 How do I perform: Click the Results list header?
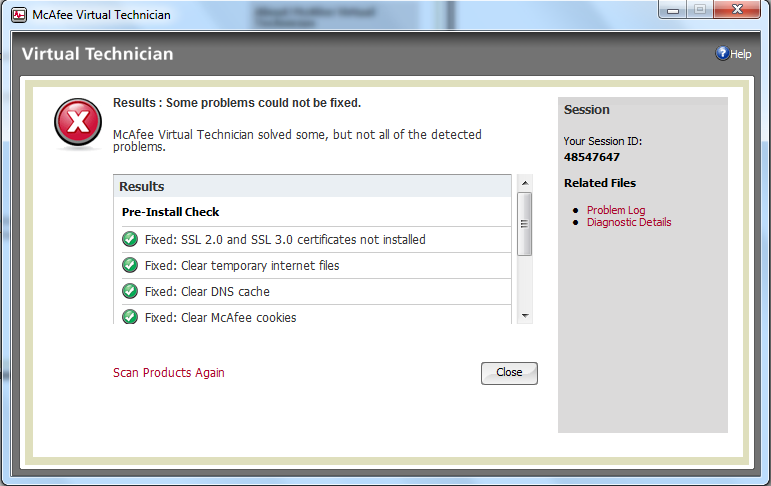point(312,186)
